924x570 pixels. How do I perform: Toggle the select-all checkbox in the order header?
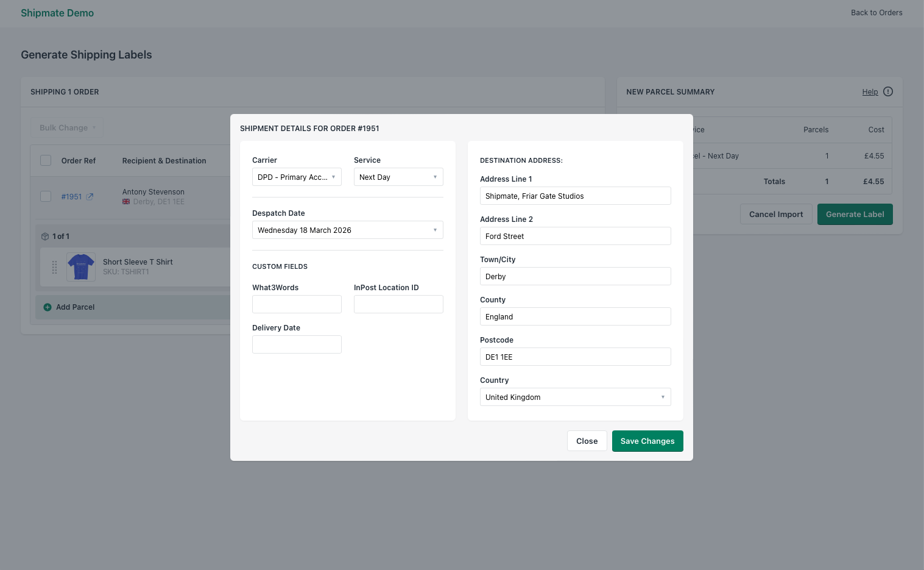click(x=46, y=160)
